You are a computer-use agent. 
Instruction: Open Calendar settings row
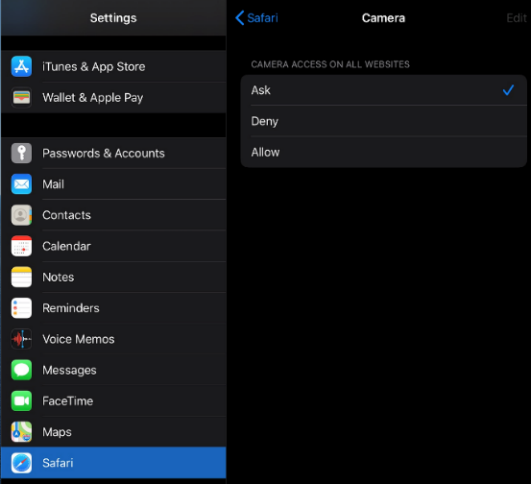click(113, 246)
